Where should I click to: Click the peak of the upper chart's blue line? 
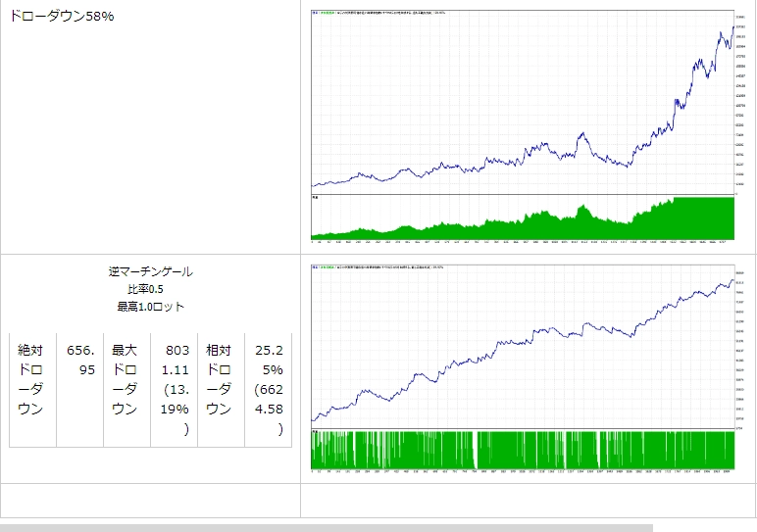(723, 33)
